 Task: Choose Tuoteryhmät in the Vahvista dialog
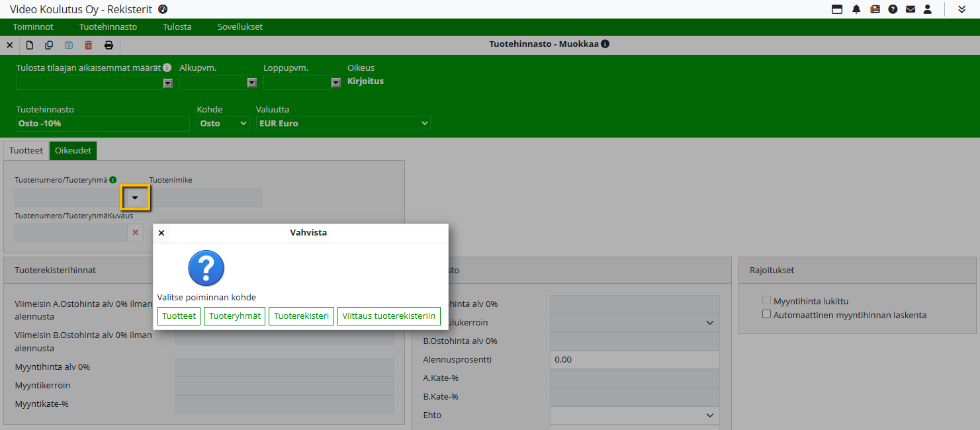[234, 316]
